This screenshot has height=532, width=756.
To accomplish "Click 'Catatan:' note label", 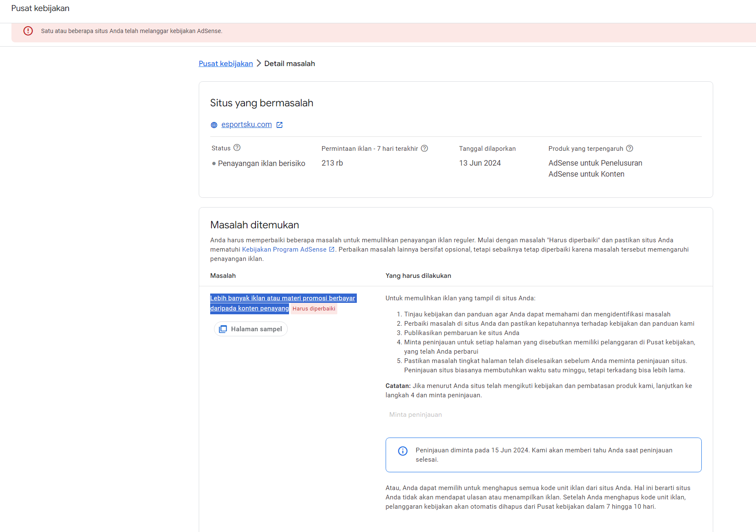I will [398, 386].
